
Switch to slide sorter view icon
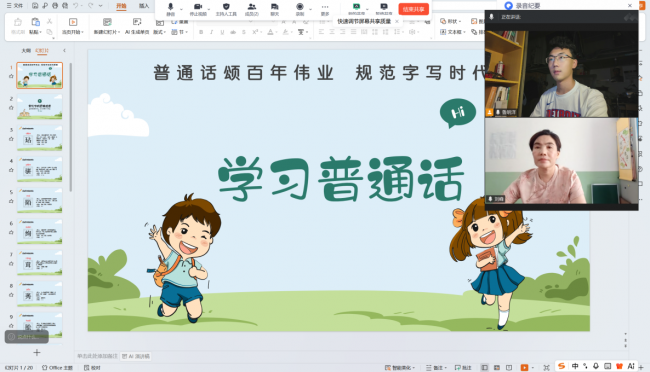pos(497,367)
